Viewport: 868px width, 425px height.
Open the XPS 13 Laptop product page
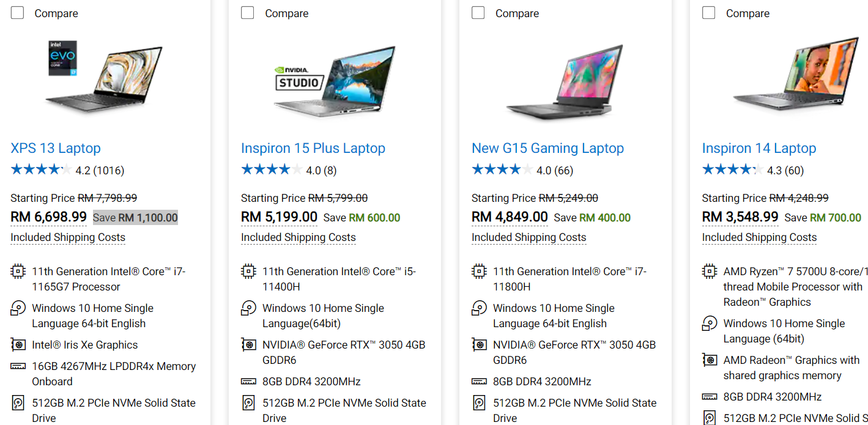pos(55,148)
